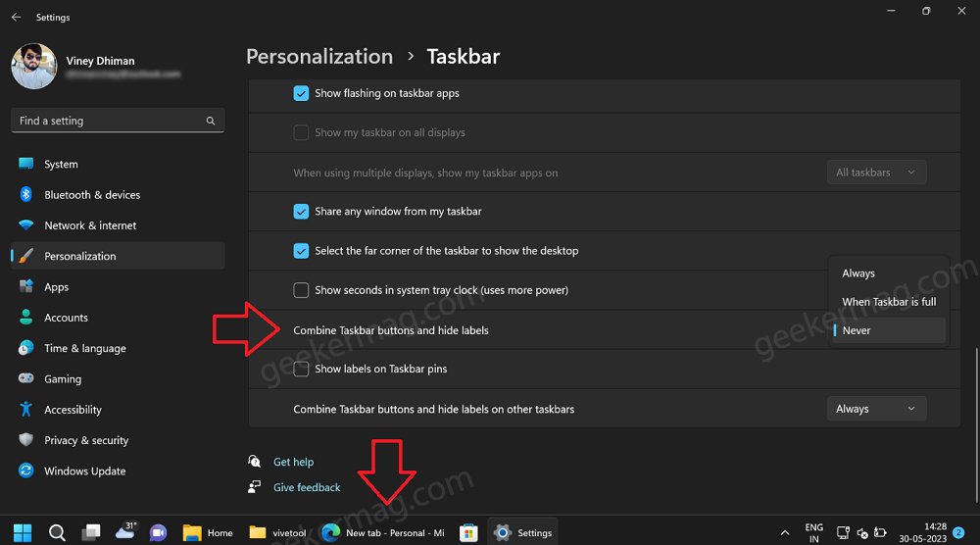Click the Gaming controller icon

(x=25, y=378)
